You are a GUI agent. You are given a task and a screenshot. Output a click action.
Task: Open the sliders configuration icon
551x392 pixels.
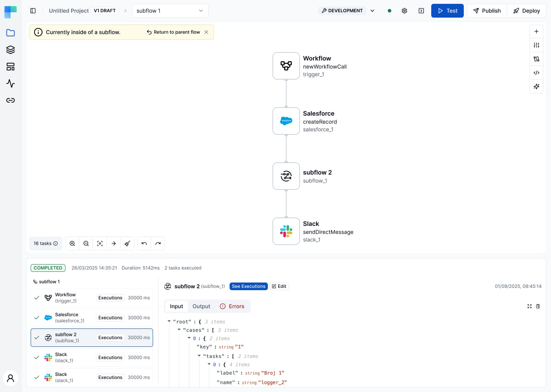coord(536,45)
